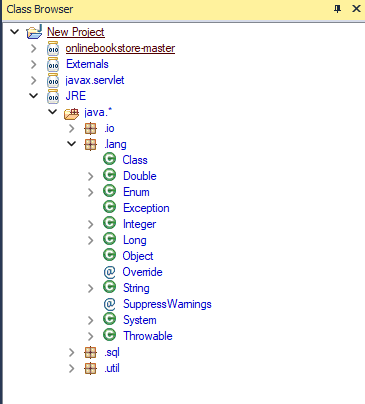Click the JRE jar icon
The image size is (365, 404).
coord(53,96)
